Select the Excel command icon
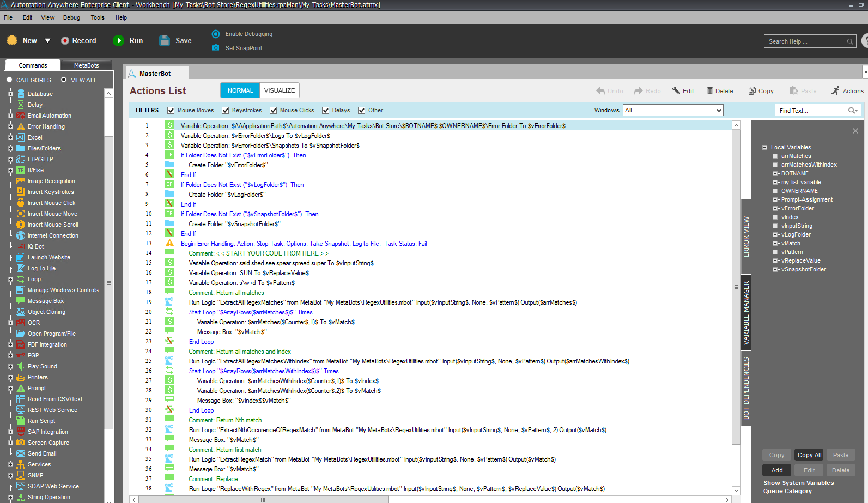The image size is (868, 503). (x=21, y=137)
